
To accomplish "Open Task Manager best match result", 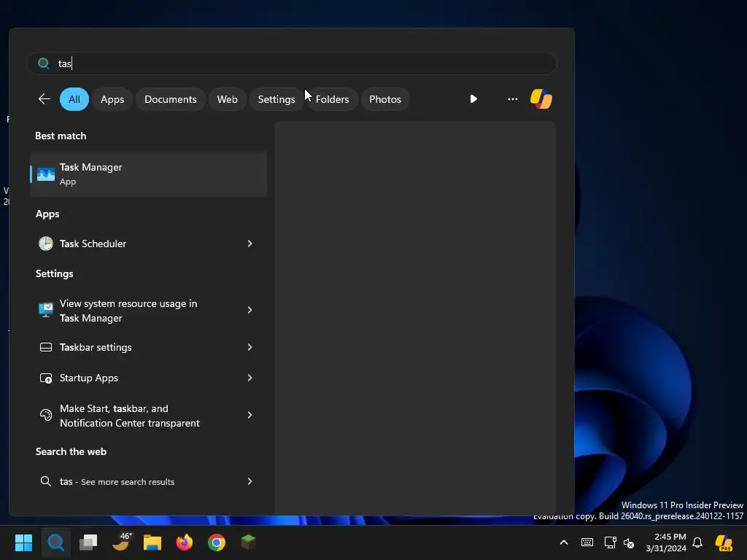I will coord(148,174).
